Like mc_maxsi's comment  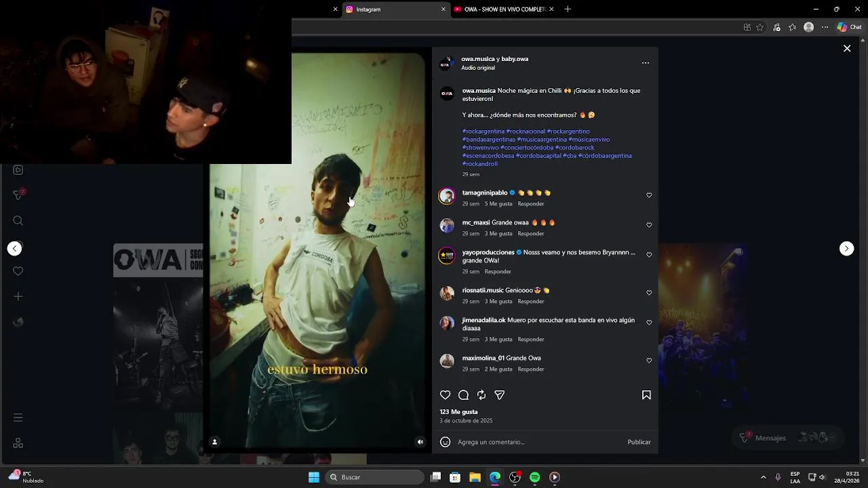(x=649, y=225)
